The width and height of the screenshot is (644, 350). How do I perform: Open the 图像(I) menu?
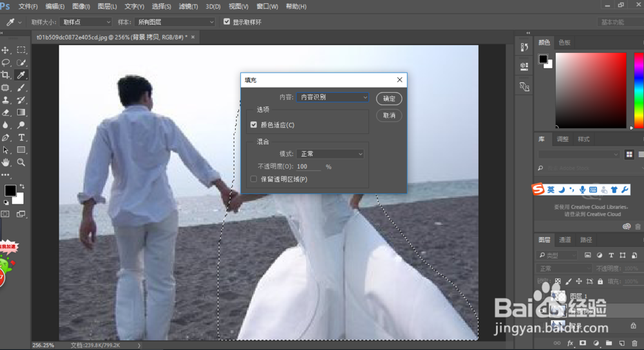pyautogui.click(x=81, y=6)
